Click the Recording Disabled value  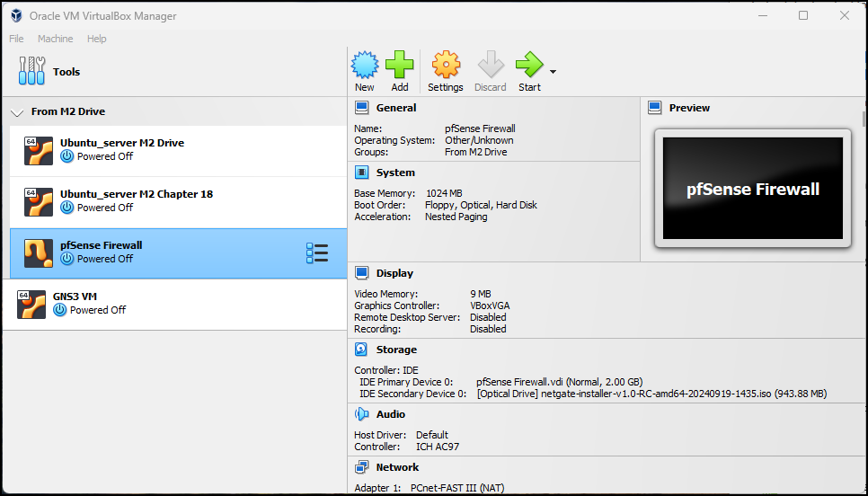(x=488, y=329)
